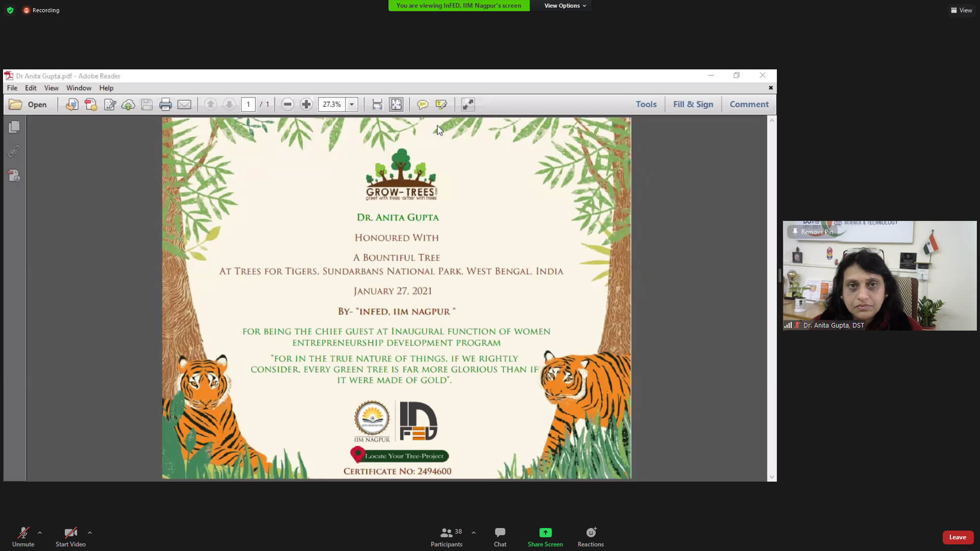This screenshot has width=980, height=551.
Task: Click the screen-share panel divider handle
Action: tap(780, 275)
